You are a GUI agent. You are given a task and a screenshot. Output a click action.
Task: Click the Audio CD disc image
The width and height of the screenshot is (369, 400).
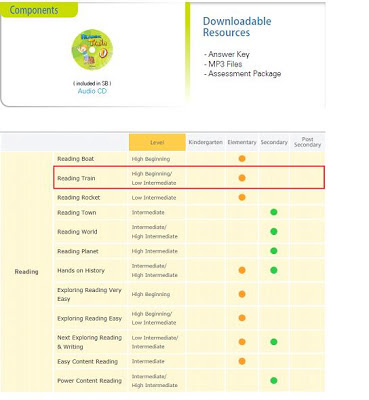point(92,50)
